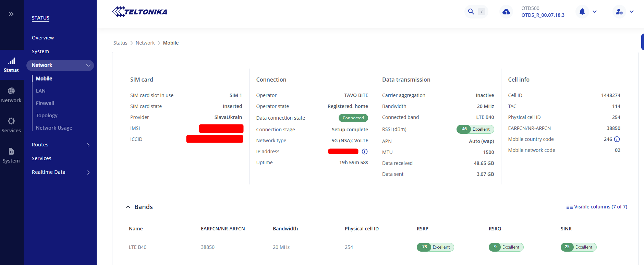Select LAN in the Network submenu

(41, 91)
